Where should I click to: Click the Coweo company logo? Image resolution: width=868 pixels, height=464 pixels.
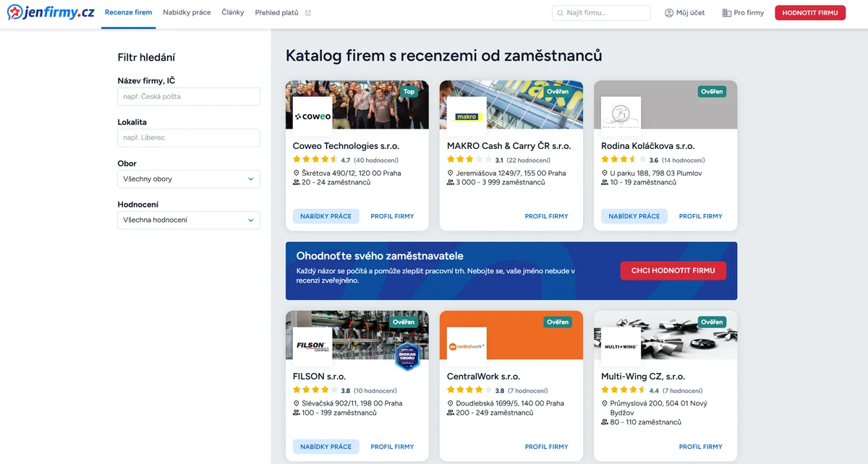(312, 116)
